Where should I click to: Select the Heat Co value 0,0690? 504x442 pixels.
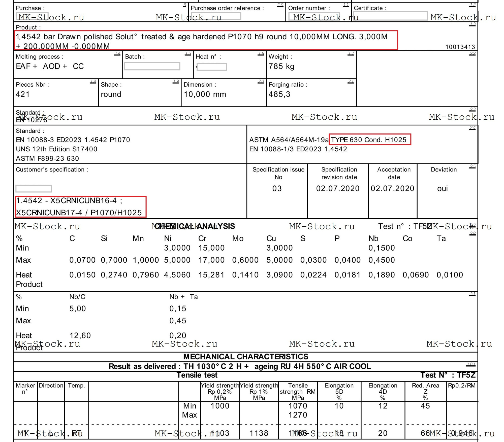[416, 275]
